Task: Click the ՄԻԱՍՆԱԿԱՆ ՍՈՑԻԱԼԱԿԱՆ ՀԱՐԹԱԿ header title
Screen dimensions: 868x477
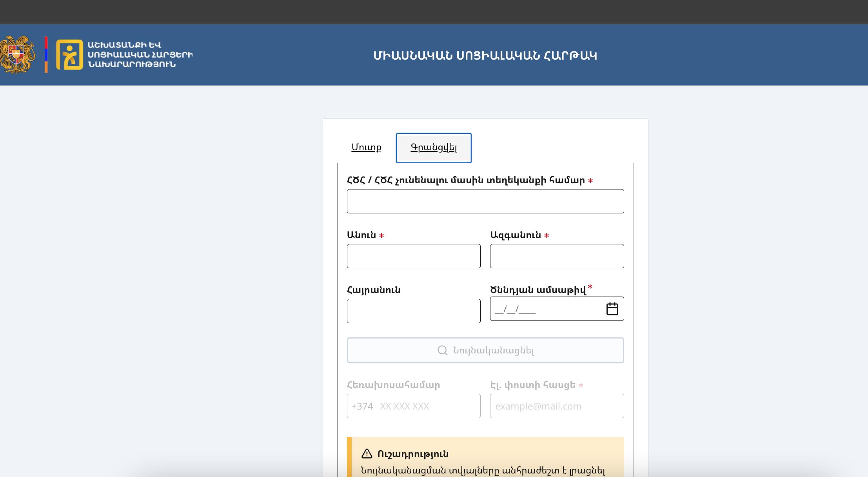Action: pos(485,56)
